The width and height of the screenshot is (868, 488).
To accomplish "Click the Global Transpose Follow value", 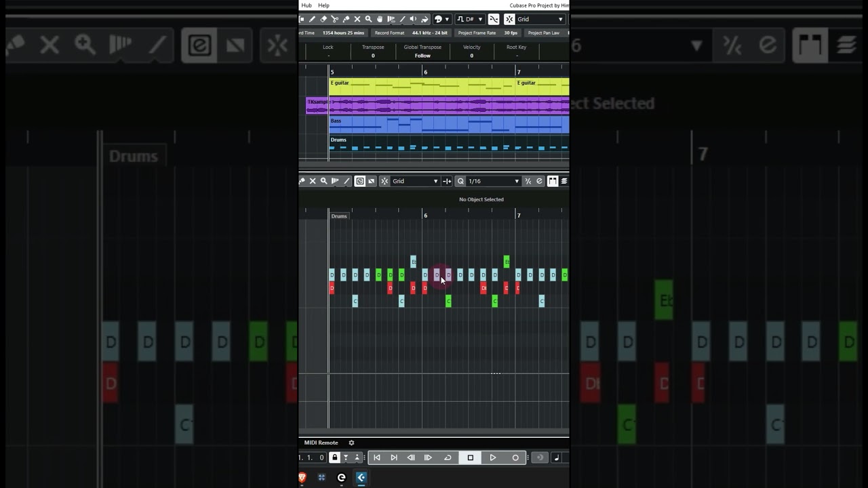I will tap(422, 56).
